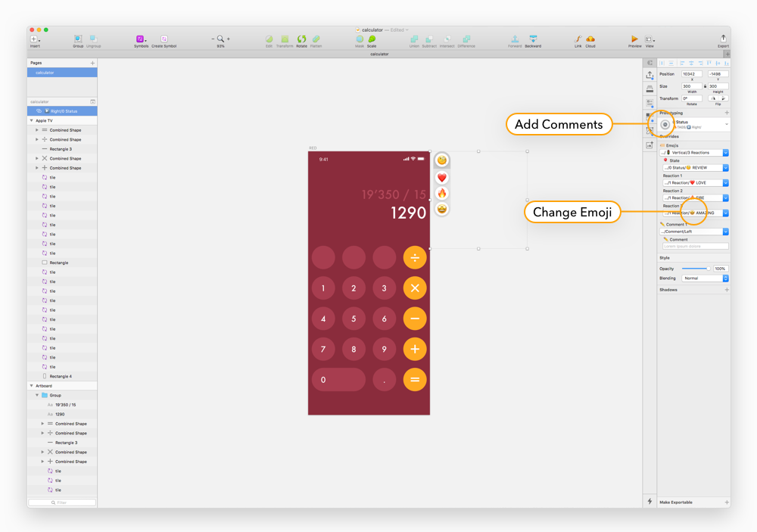
Task: Apply the Union boolean operation
Action: pos(414,39)
